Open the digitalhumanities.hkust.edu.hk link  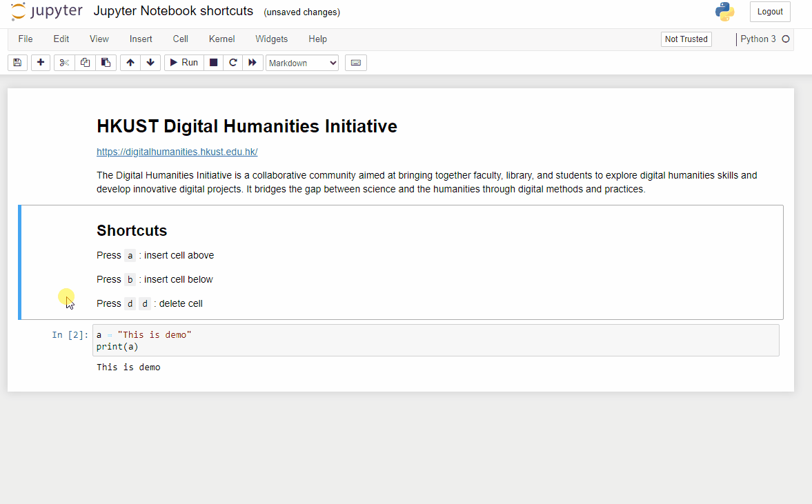pos(177,152)
